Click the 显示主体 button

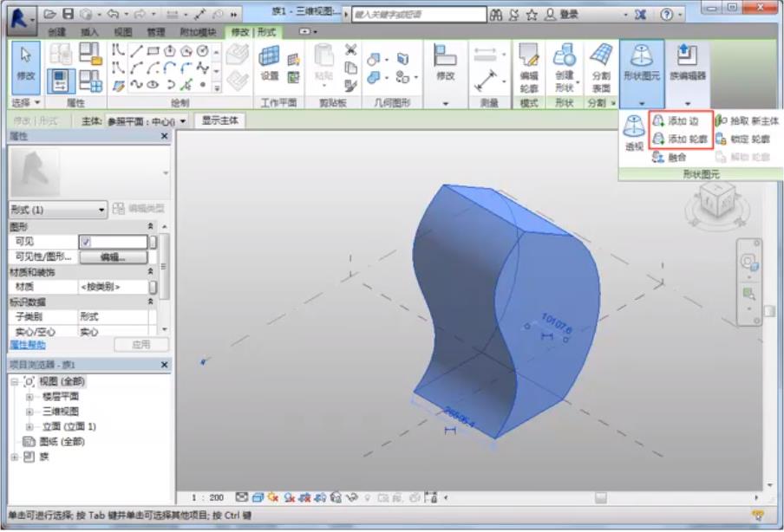coord(219,120)
